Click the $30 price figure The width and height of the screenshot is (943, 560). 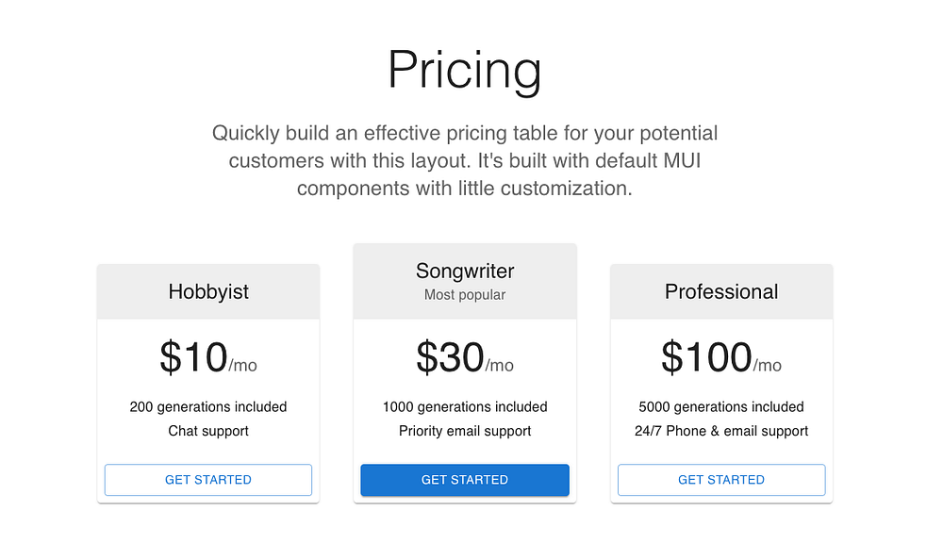450,357
